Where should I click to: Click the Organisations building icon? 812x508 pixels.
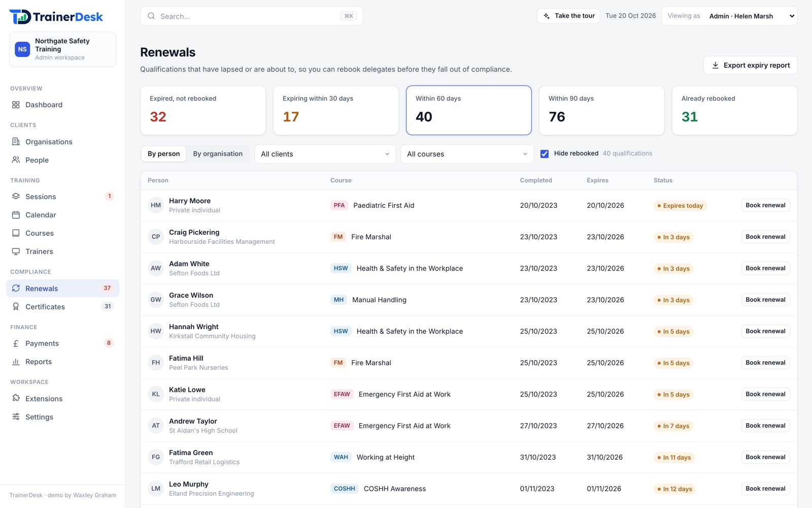16,141
